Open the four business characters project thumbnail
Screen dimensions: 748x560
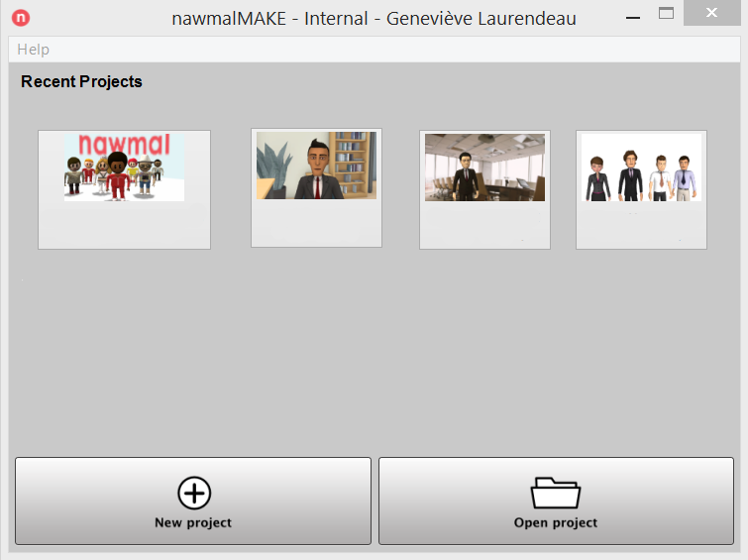(641, 189)
